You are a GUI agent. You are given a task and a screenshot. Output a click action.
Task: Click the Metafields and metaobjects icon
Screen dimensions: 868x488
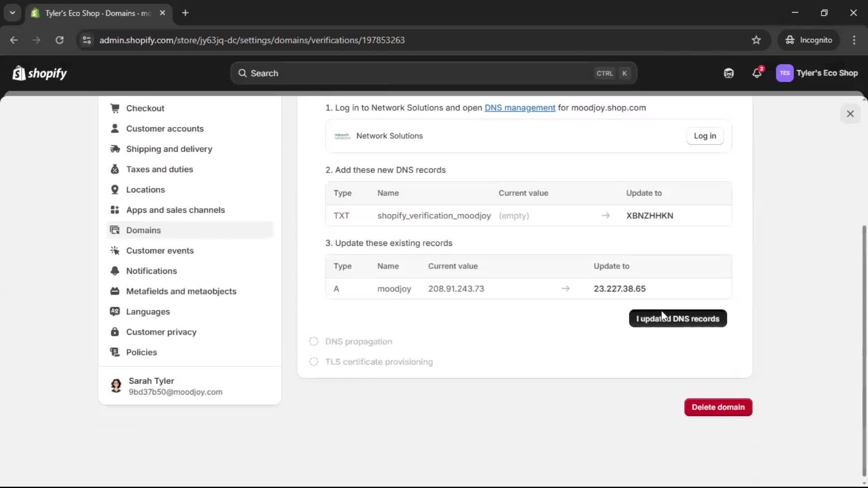(115, 291)
